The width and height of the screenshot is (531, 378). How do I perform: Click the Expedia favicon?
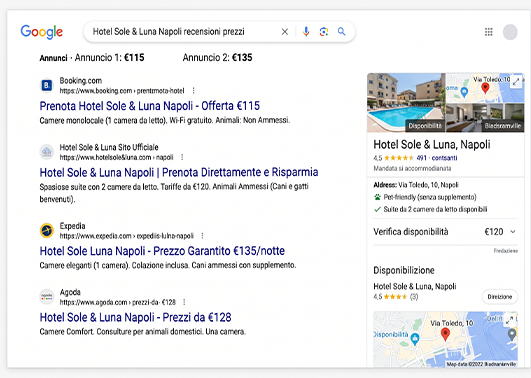(x=47, y=230)
